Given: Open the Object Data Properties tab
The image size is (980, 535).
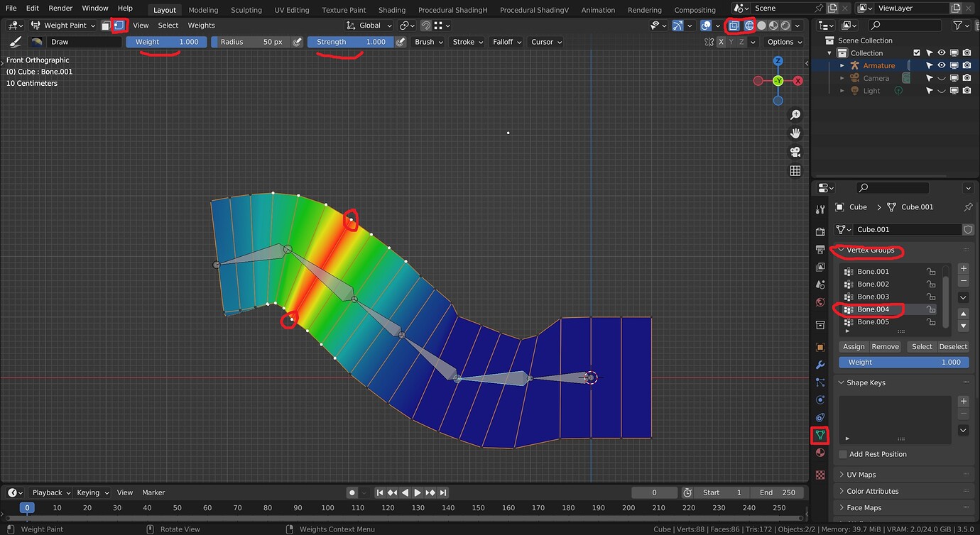Looking at the screenshot, I should click(x=820, y=436).
